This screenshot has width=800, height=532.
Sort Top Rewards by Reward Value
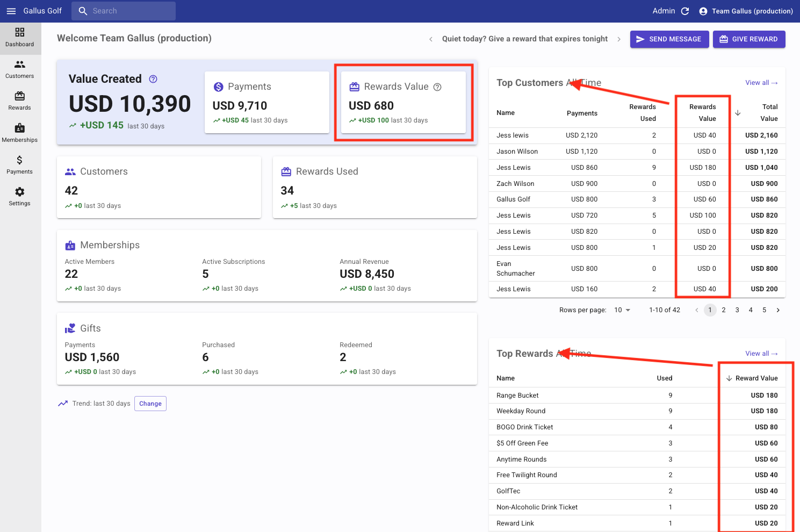tap(752, 378)
